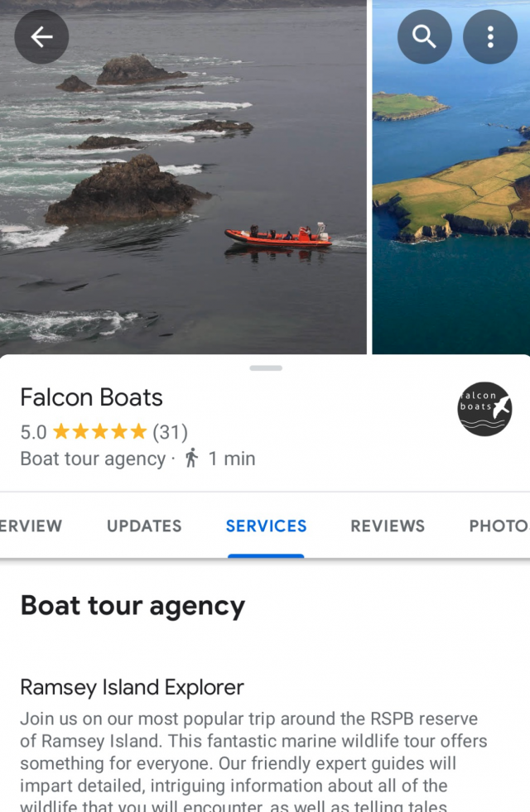
Task: Tap the bottom sheet drag handle
Action: tap(266, 368)
